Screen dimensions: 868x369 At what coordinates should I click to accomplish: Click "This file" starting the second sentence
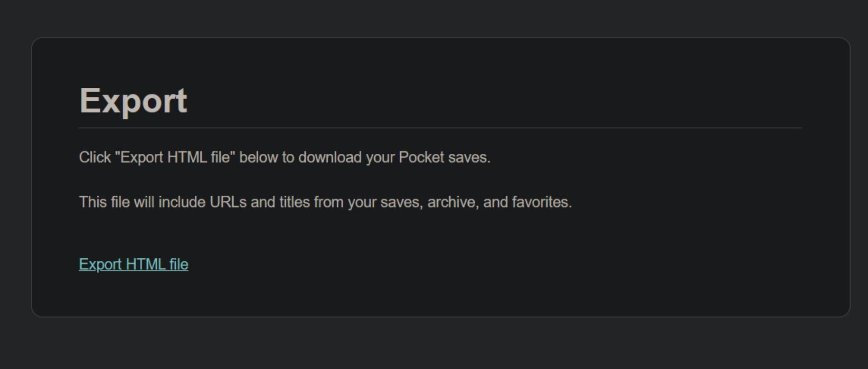pyautogui.click(x=104, y=202)
